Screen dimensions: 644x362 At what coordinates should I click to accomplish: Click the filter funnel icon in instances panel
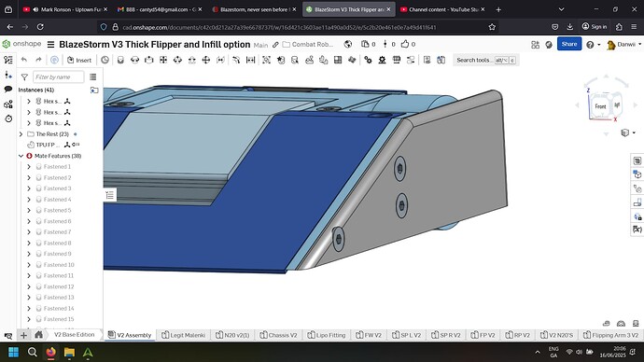[24, 77]
